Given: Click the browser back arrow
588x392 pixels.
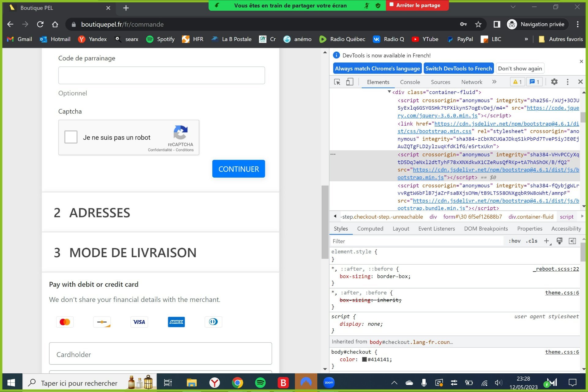Looking at the screenshot, I should pos(10,24).
